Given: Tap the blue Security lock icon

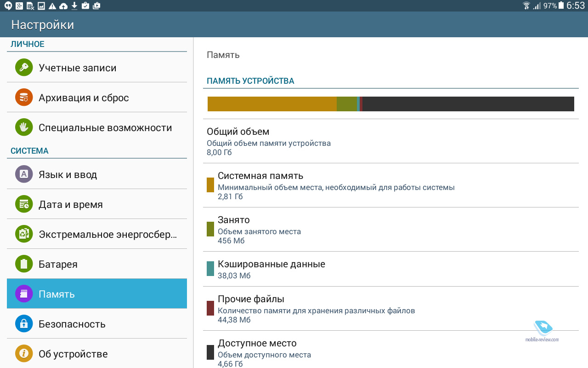Looking at the screenshot, I should click(x=24, y=324).
